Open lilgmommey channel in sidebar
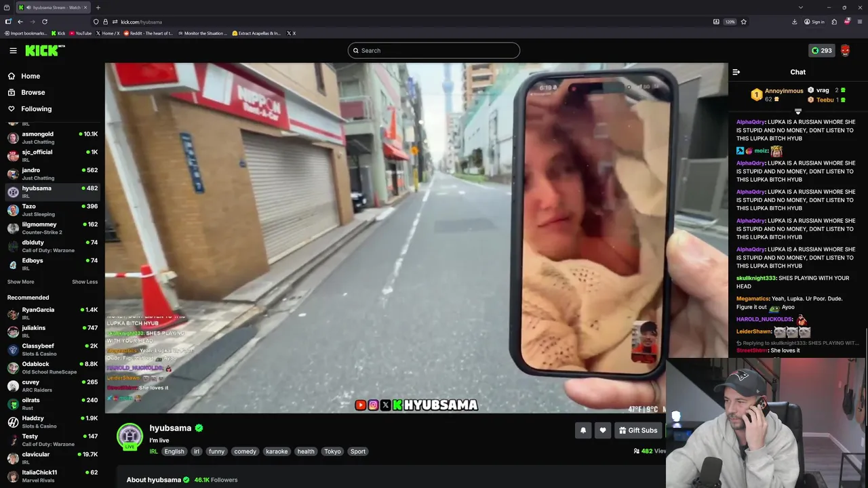 click(x=52, y=228)
